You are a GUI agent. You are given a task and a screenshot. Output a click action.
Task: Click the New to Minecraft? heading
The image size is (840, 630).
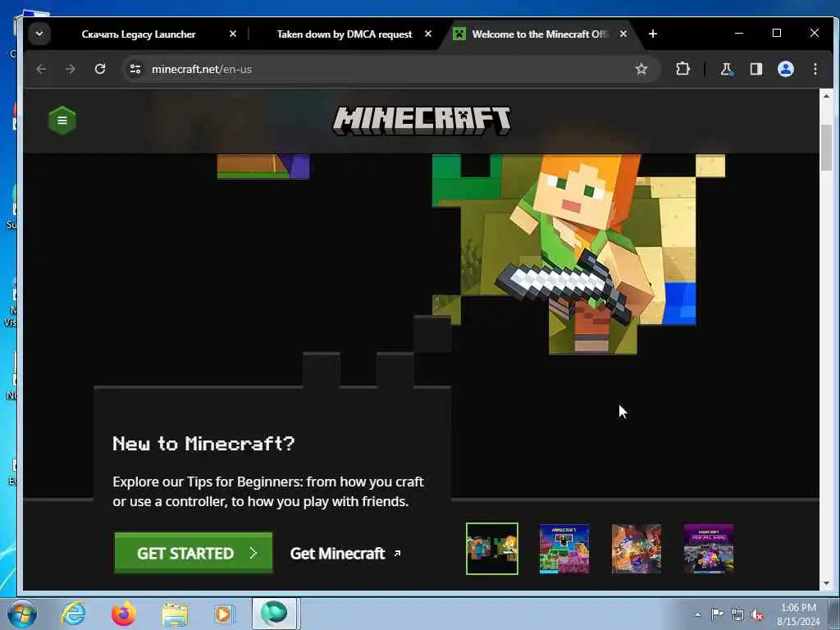(203, 444)
